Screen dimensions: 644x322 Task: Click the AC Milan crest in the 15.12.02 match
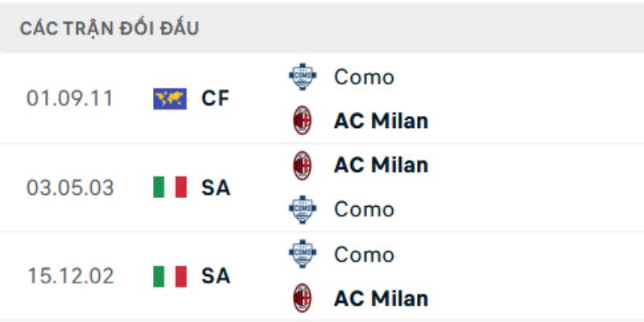(x=303, y=298)
